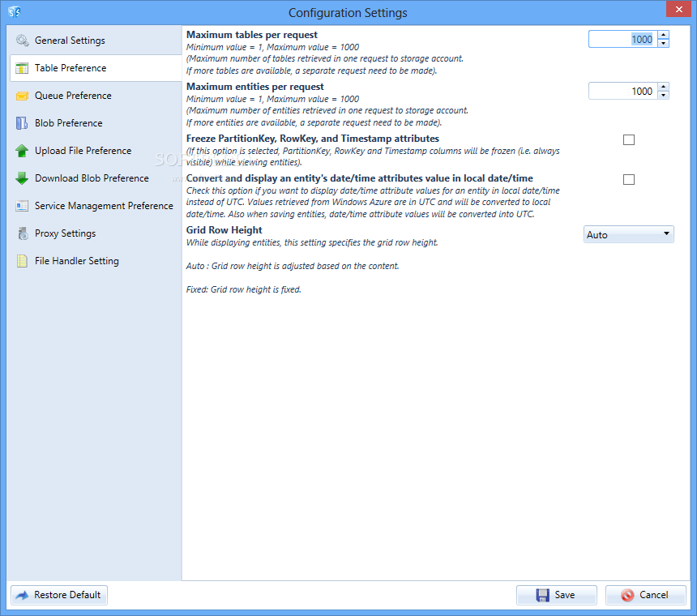Click 'Maximum entities per request' heading

(254, 87)
